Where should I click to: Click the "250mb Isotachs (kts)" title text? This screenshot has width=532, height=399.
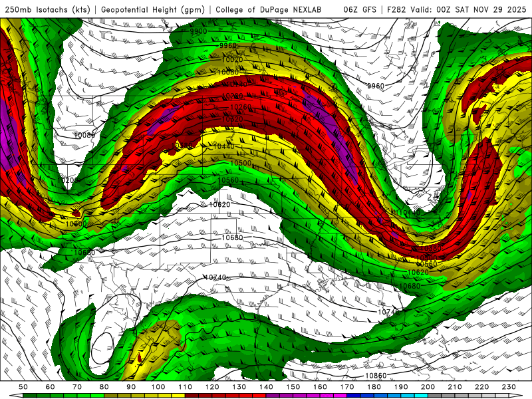click(47, 10)
